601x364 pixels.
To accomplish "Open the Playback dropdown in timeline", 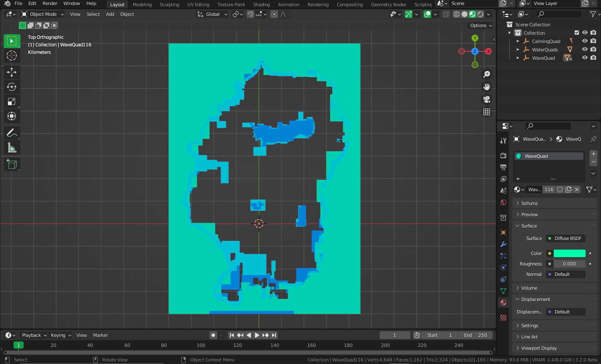I will [x=34, y=335].
